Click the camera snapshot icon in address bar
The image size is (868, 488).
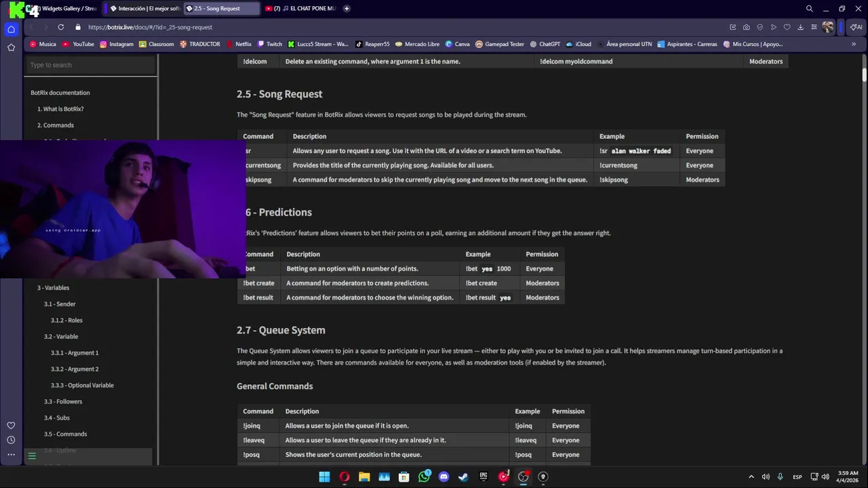point(747,27)
